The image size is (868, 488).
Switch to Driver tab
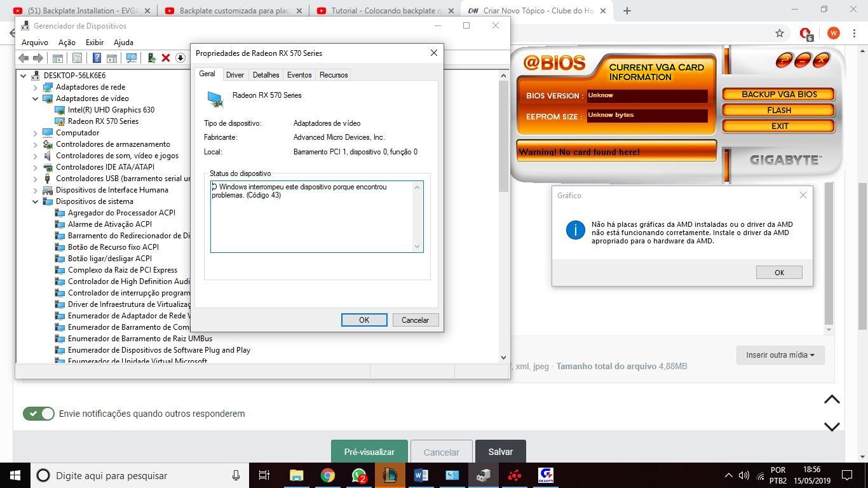235,75
